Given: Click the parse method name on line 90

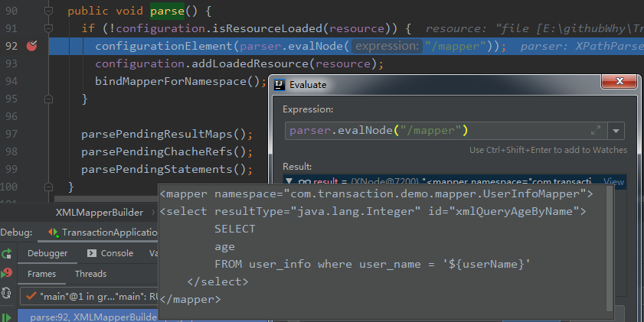Looking at the screenshot, I should pos(167,11).
